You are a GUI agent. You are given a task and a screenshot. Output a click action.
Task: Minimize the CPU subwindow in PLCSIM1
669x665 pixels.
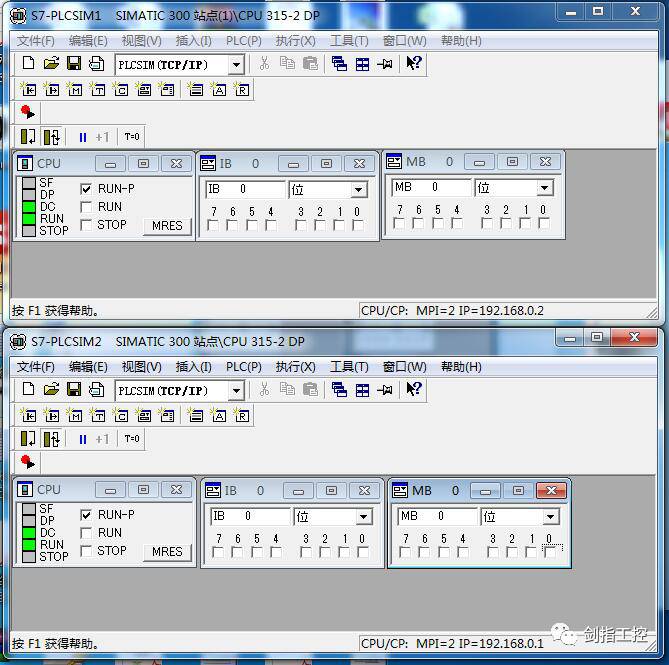(x=111, y=164)
